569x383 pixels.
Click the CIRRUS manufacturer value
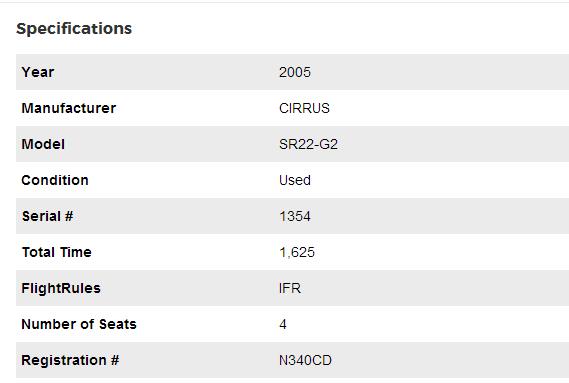click(x=304, y=108)
